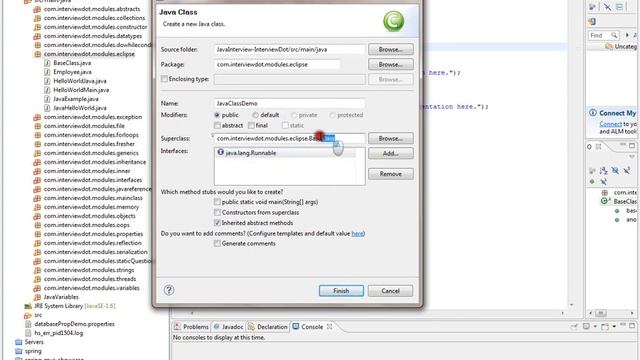Select the databasePropDemo.properties file icon
The image size is (640, 360).
pos(28,324)
